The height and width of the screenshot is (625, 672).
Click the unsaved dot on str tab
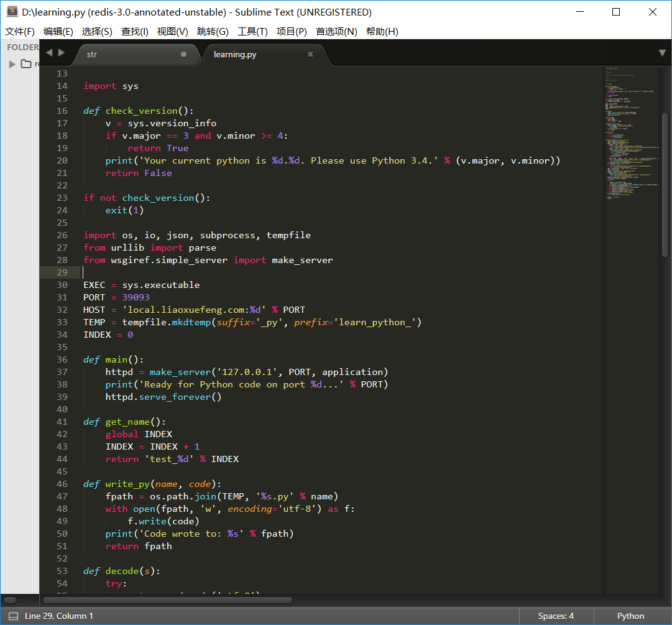[x=183, y=54]
